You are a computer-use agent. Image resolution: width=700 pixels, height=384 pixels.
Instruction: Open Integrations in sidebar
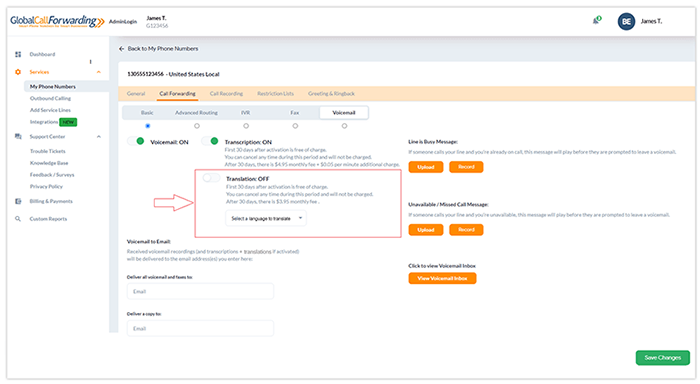coord(44,122)
